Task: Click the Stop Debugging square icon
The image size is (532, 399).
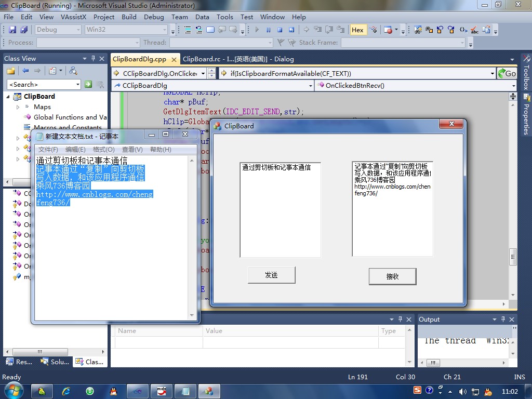Action: tap(280, 30)
